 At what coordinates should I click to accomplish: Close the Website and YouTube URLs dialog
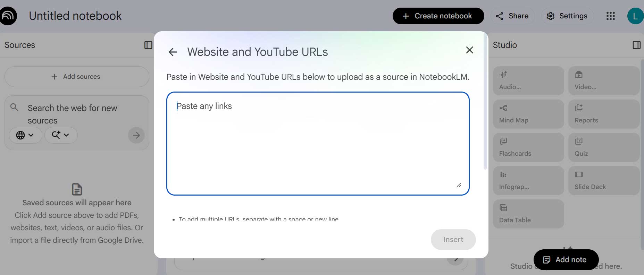click(x=469, y=50)
